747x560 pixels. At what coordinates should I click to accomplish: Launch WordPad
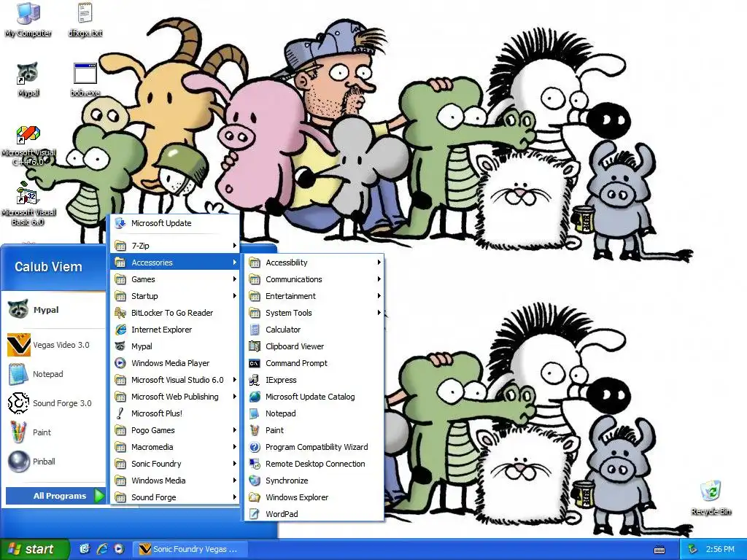(314, 514)
